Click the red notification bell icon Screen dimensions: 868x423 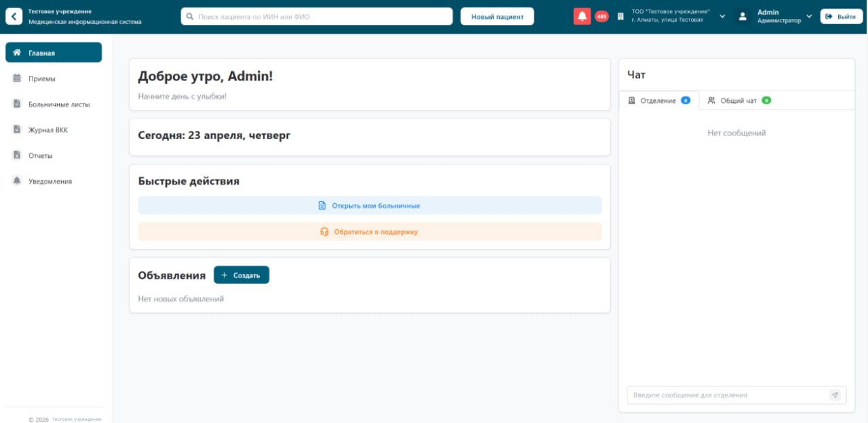click(582, 16)
